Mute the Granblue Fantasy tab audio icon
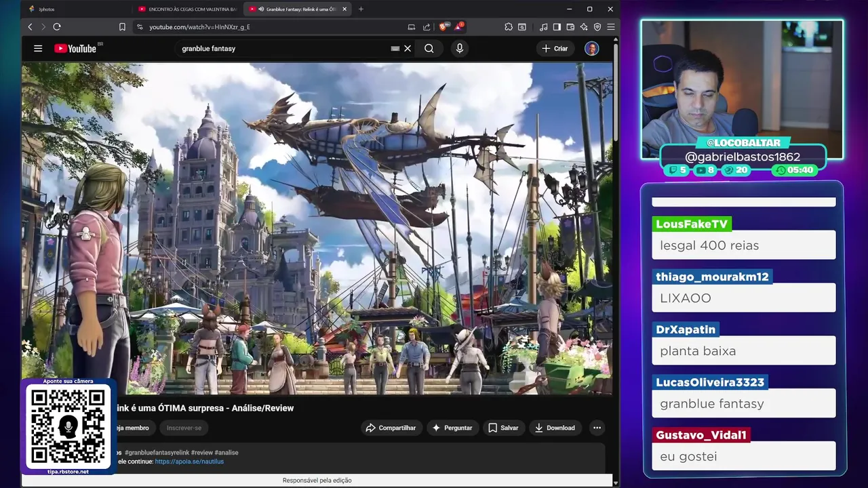The image size is (868, 488). coord(261,9)
